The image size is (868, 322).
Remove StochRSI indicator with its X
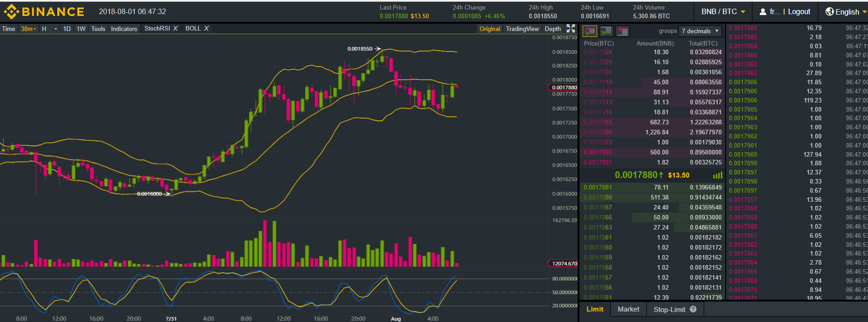tap(175, 28)
